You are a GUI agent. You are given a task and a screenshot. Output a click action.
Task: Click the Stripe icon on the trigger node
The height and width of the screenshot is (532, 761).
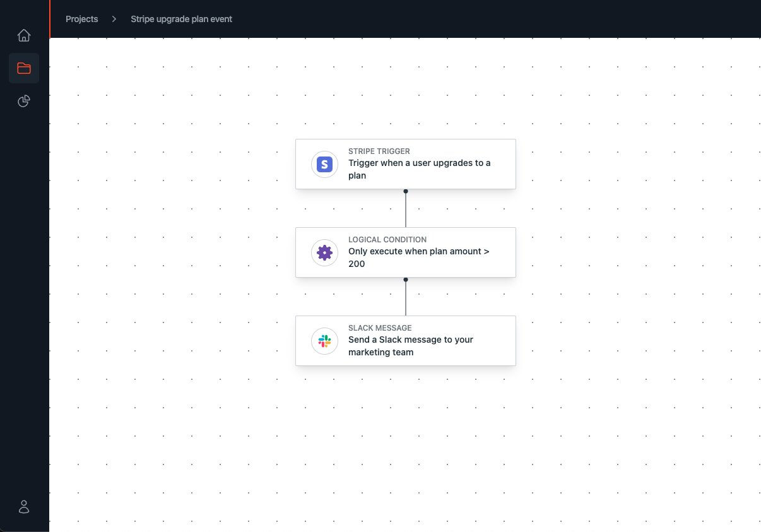click(x=324, y=164)
